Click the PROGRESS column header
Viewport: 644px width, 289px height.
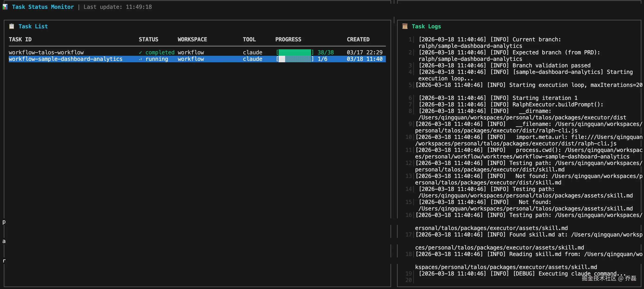288,39
